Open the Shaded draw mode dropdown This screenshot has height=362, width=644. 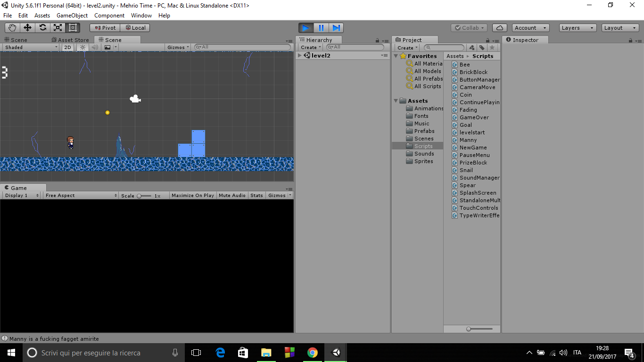click(x=31, y=47)
